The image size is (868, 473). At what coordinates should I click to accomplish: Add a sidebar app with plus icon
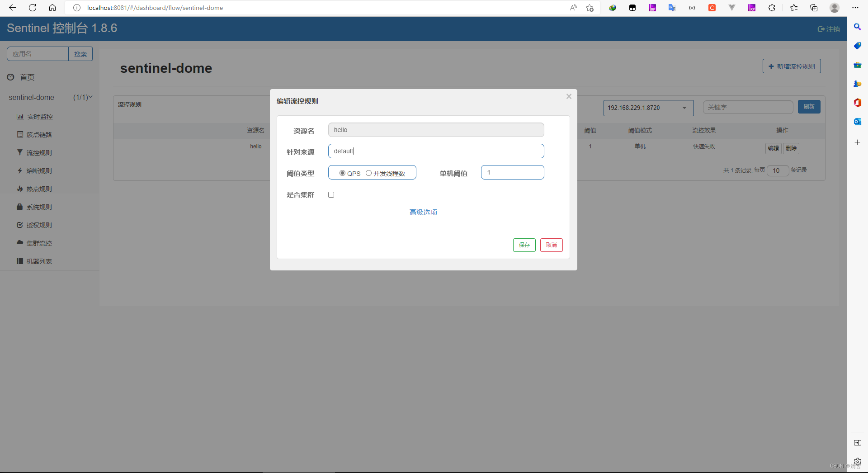[857, 142]
